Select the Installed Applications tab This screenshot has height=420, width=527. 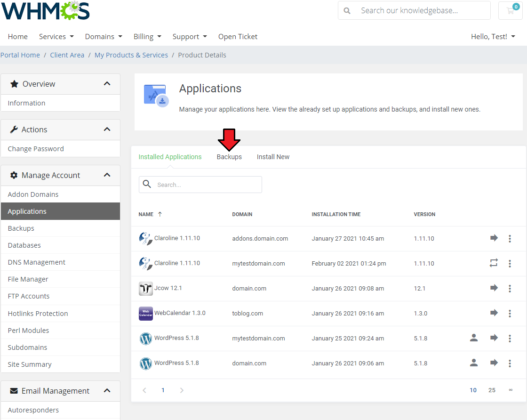tap(170, 157)
